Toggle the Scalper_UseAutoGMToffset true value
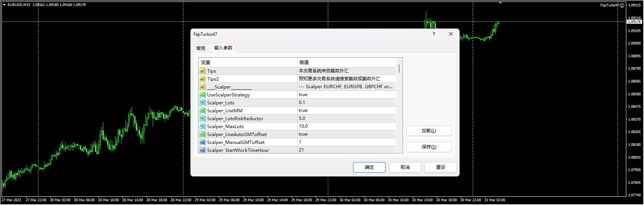 coord(303,134)
